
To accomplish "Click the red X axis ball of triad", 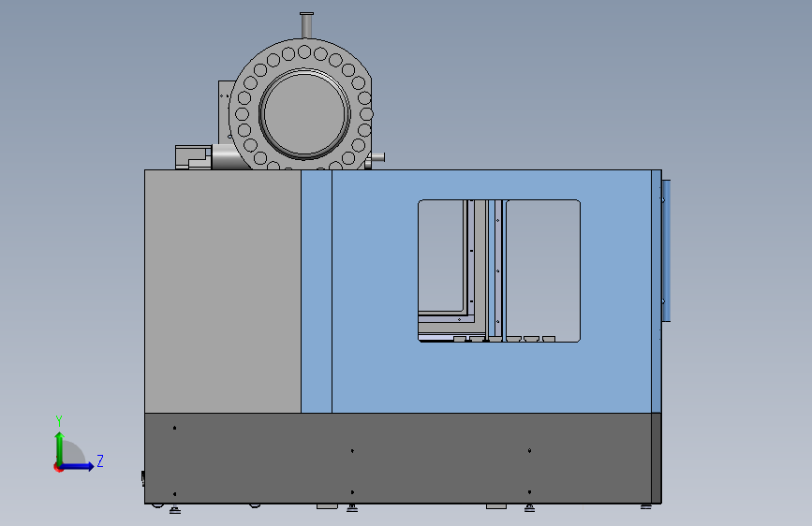I will pos(58,467).
